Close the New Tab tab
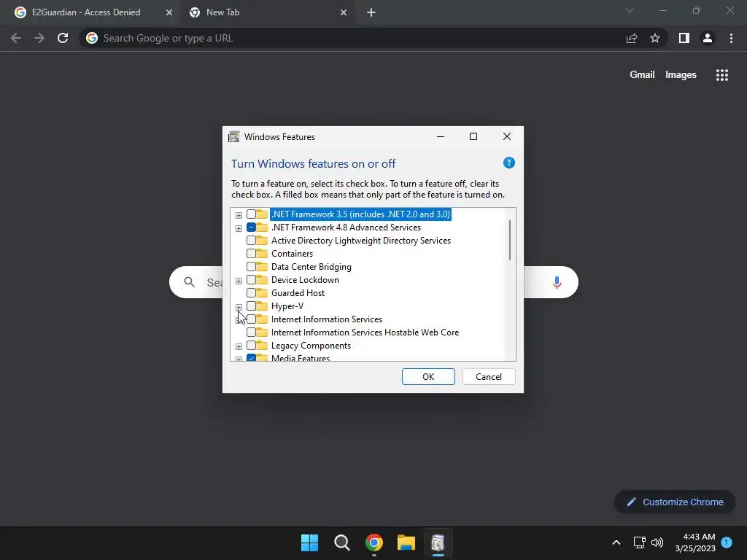 [x=344, y=12]
